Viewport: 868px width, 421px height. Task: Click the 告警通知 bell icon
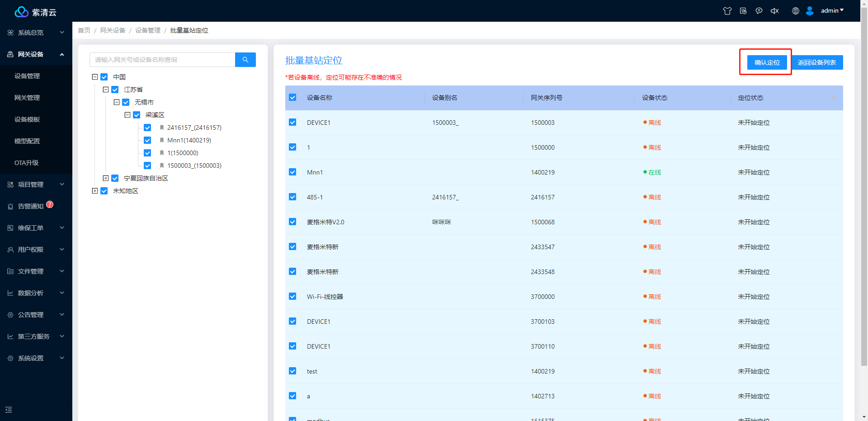10,206
